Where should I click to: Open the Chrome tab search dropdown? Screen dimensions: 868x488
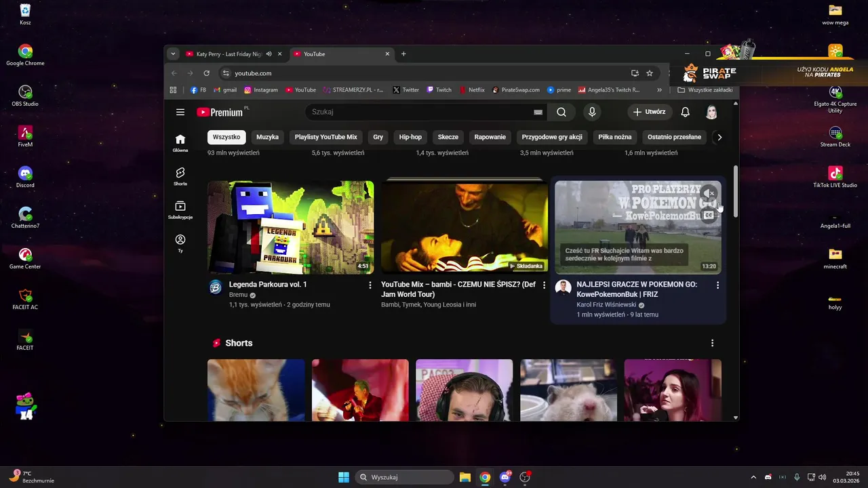(173, 54)
